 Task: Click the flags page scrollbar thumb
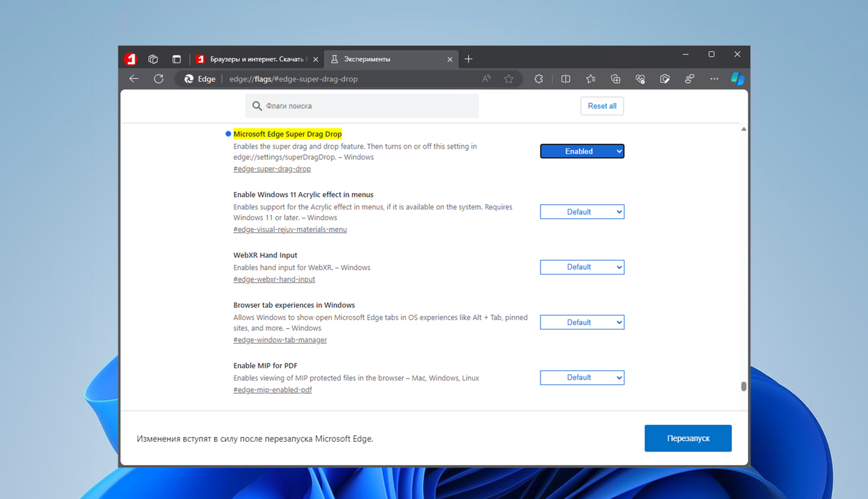point(744,386)
